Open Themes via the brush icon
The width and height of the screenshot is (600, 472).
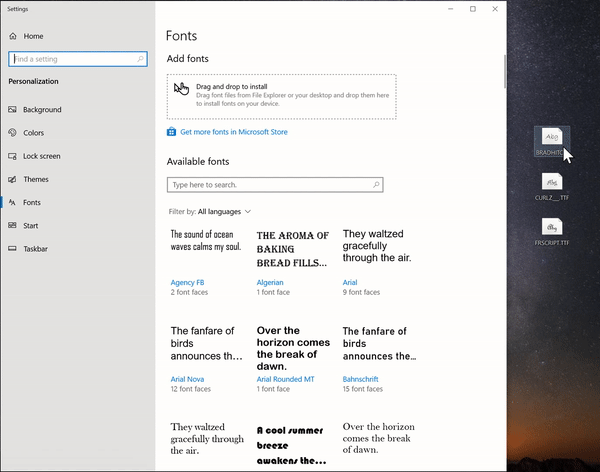13,180
